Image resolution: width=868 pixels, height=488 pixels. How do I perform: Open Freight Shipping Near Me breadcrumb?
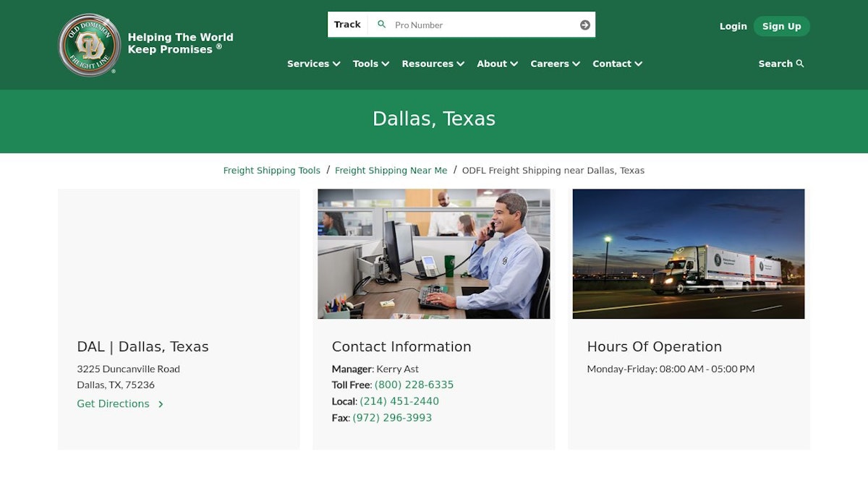[391, 171]
